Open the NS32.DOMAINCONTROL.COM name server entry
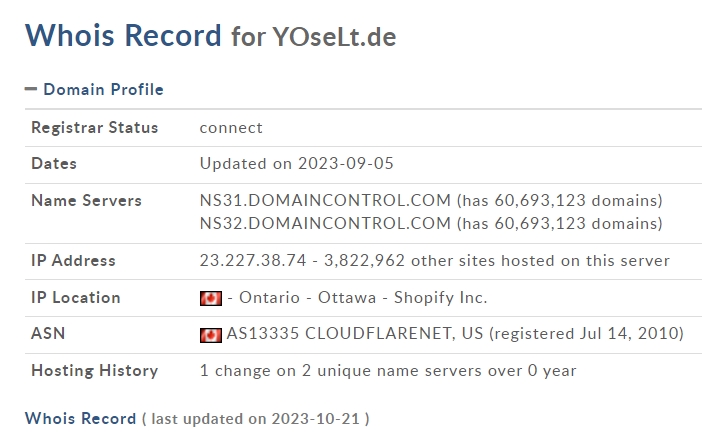This screenshot has height=436, width=702. click(x=325, y=223)
